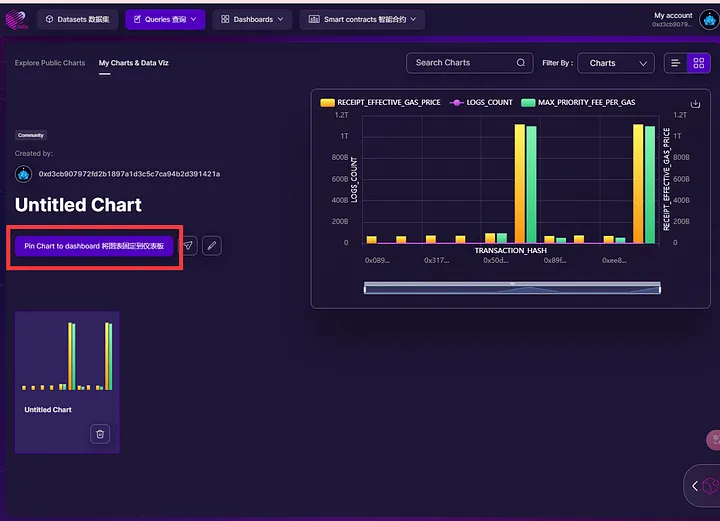Click the creator avatar beside wallet address
Viewport: 720px width, 521px height.
click(24, 174)
